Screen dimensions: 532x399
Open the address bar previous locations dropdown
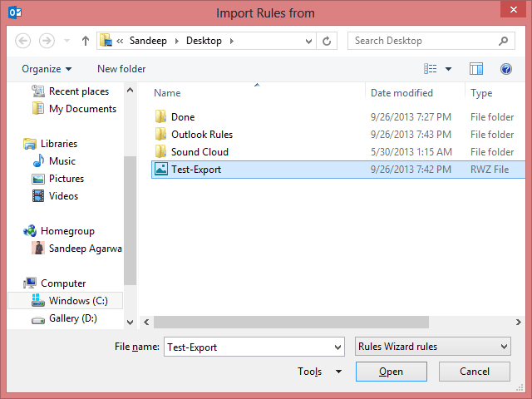tap(308, 41)
